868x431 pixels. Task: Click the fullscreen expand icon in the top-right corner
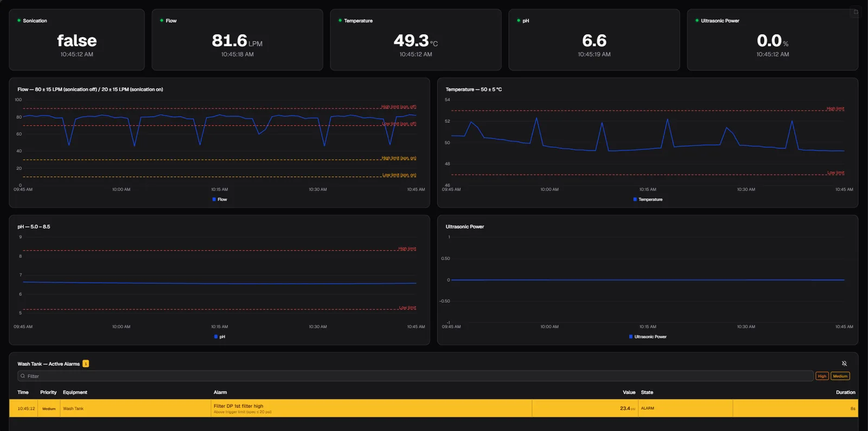pyautogui.click(x=856, y=12)
